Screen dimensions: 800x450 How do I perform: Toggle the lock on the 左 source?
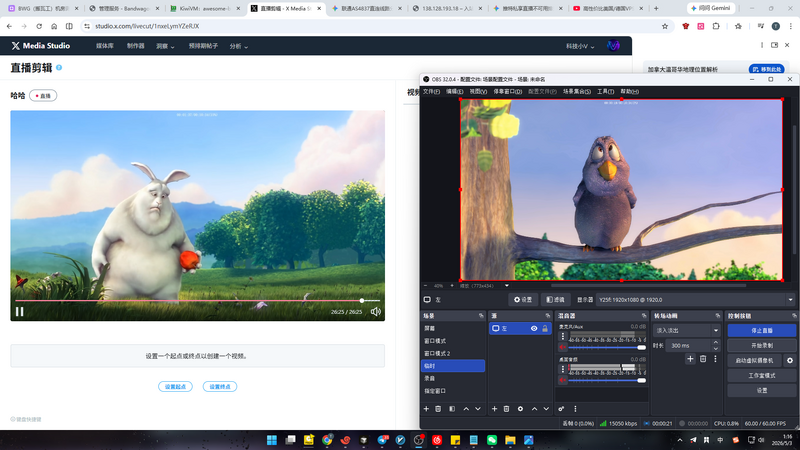(545, 329)
